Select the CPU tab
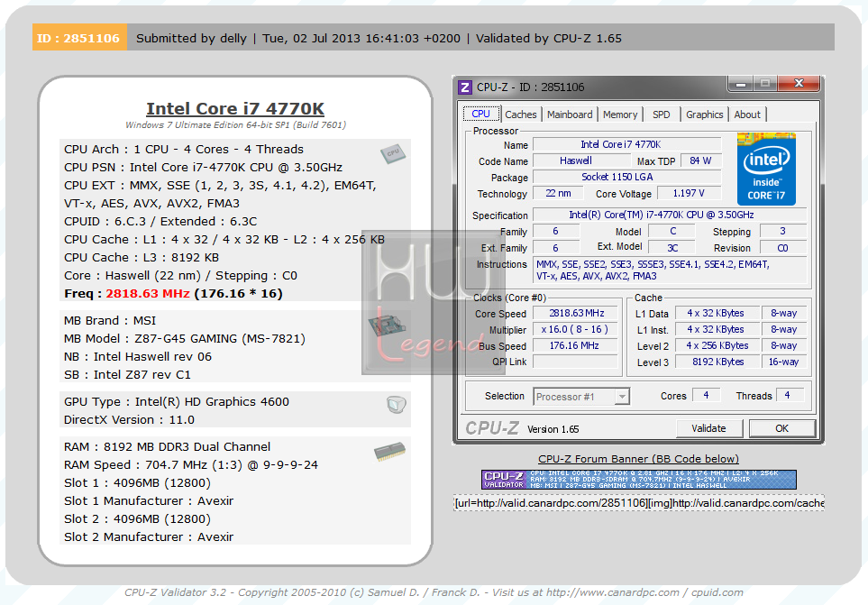Screen dimensions: 868x605 coord(480,114)
